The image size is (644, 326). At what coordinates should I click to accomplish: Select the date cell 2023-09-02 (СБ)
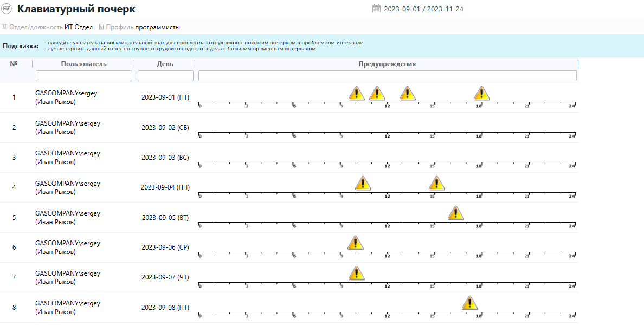tap(165, 127)
